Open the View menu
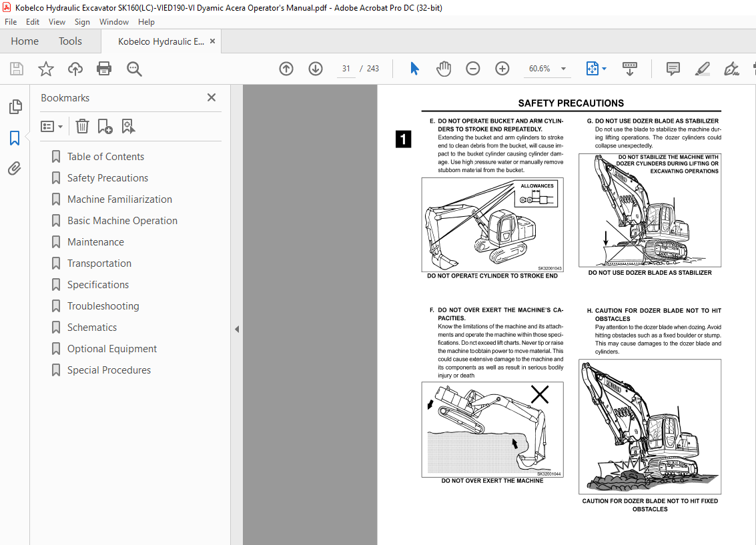This screenshot has height=545, width=756. point(57,22)
